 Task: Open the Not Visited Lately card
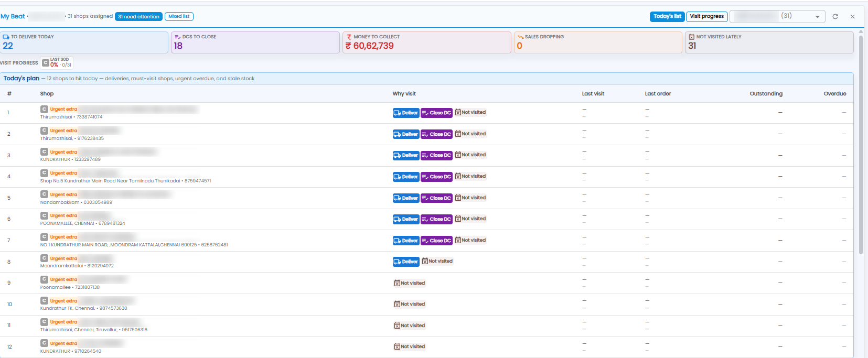tap(769, 42)
